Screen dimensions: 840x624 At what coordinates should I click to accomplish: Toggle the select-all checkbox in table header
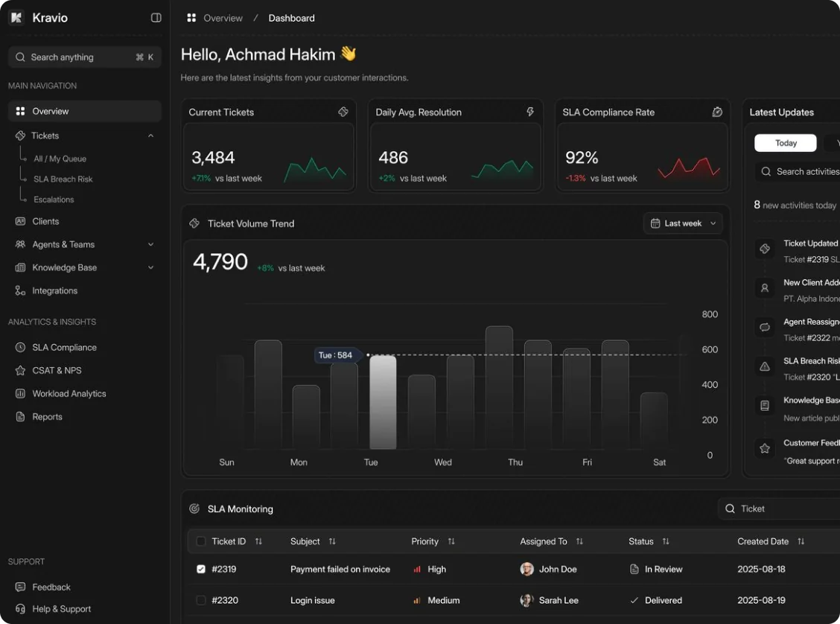click(x=201, y=541)
